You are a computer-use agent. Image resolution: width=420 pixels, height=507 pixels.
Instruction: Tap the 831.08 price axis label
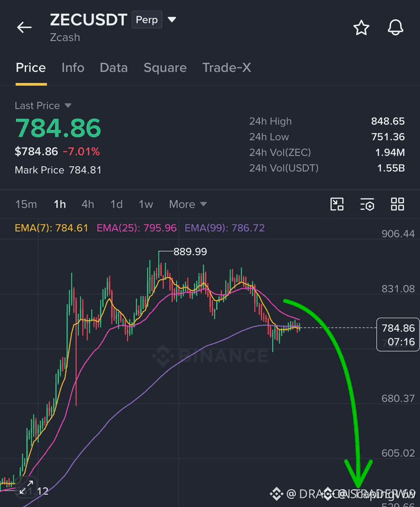(x=398, y=289)
